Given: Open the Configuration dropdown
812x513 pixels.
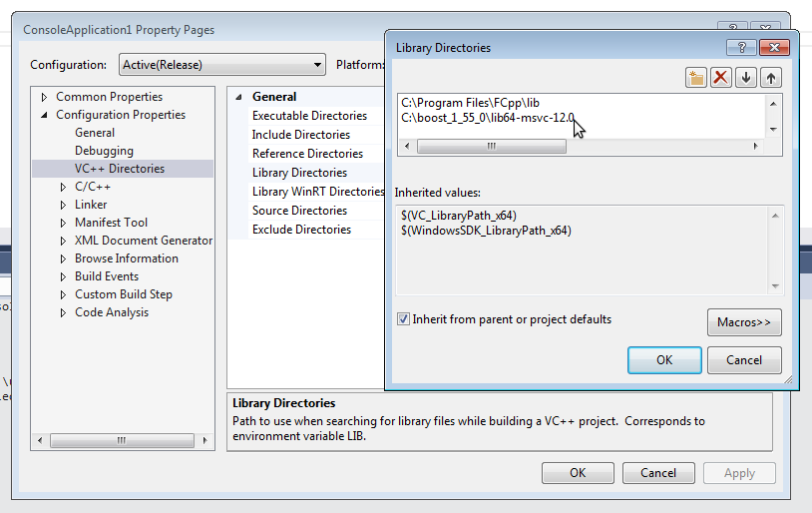Looking at the screenshot, I should point(221,65).
